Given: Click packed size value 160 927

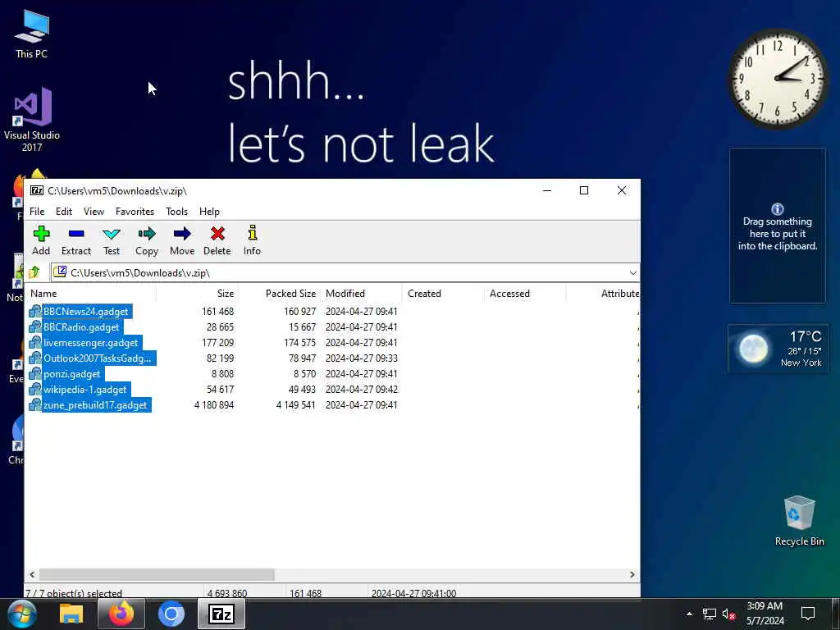Looking at the screenshot, I should (x=299, y=311).
